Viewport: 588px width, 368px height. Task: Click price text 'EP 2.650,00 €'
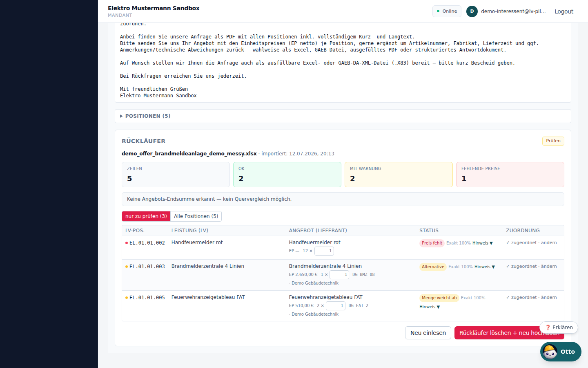coord(303,275)
